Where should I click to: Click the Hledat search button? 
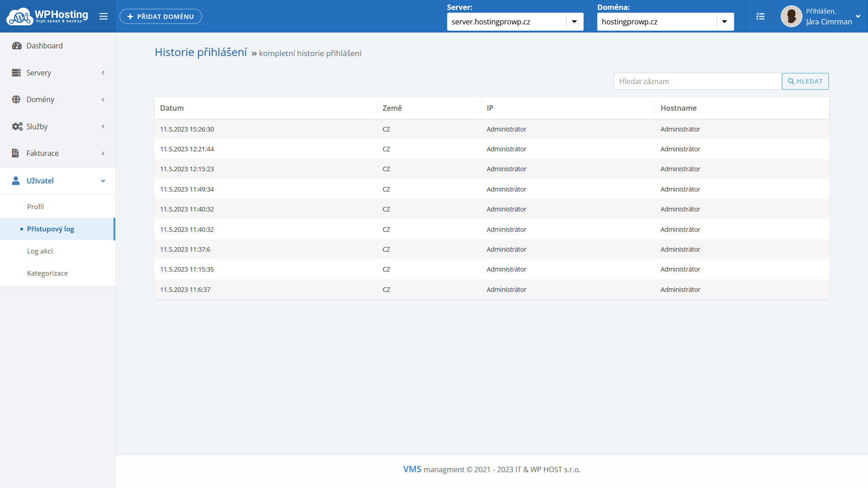805,81
